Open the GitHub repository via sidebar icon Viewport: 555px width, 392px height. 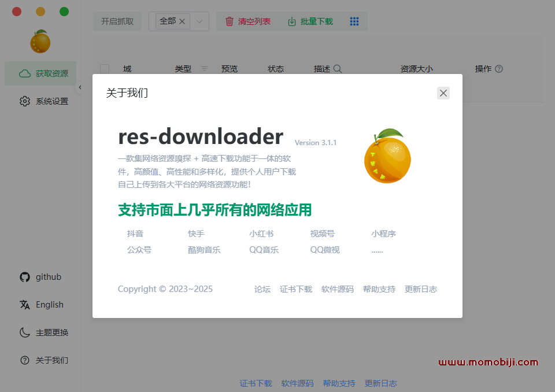pyautogui.click(x=25, y=276)
